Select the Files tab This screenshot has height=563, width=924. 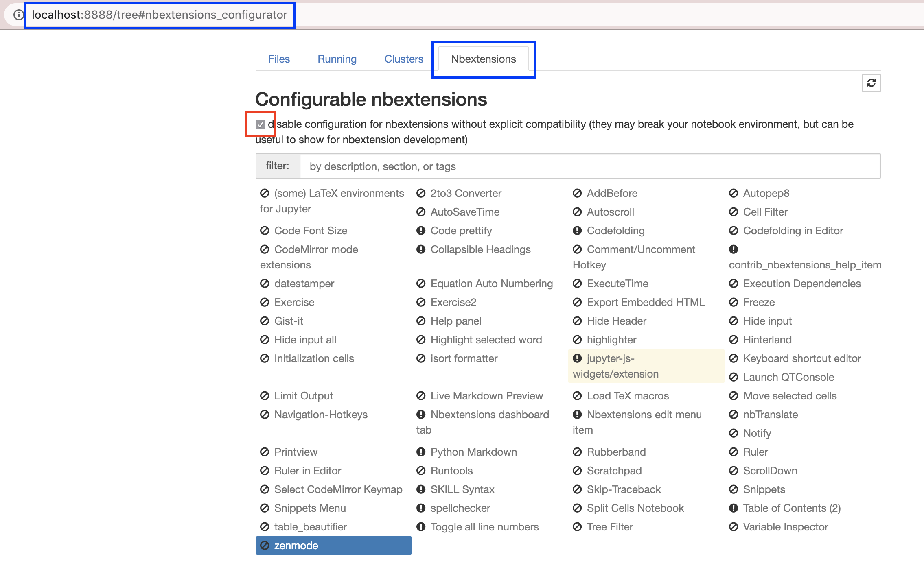point(279,59)
